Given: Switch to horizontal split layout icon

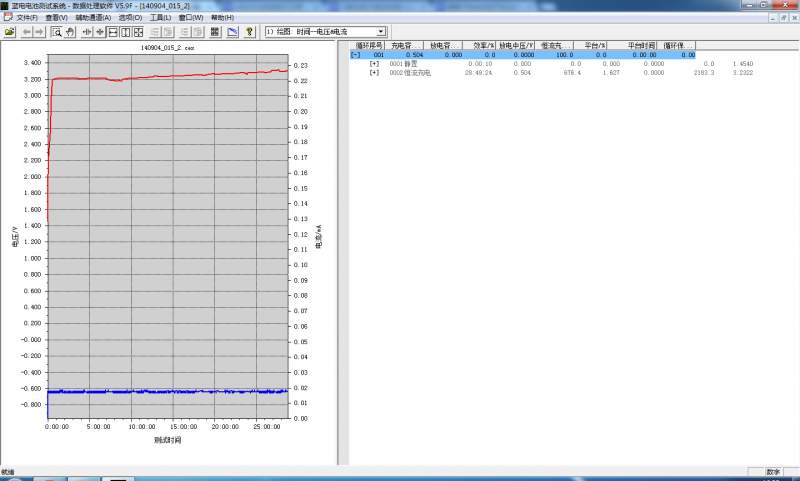Looking at the screenshot, I should pos(112,32).
